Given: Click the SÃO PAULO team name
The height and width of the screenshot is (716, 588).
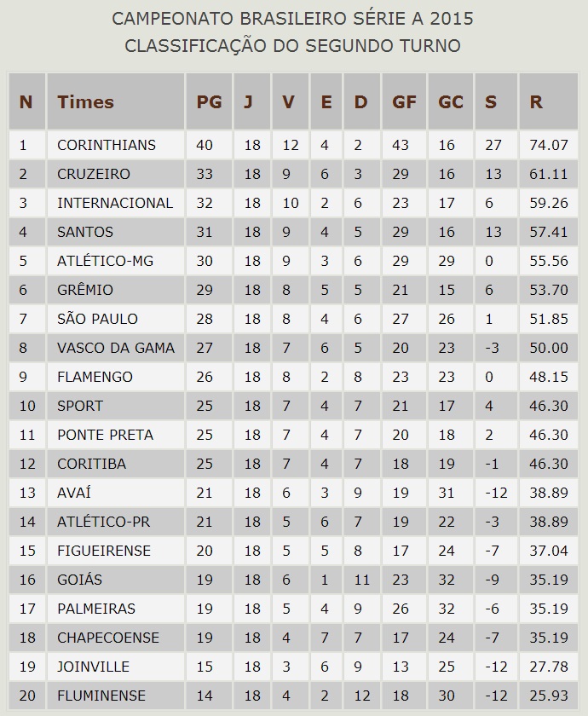Looking at the screenshot, I should point(97,319).
